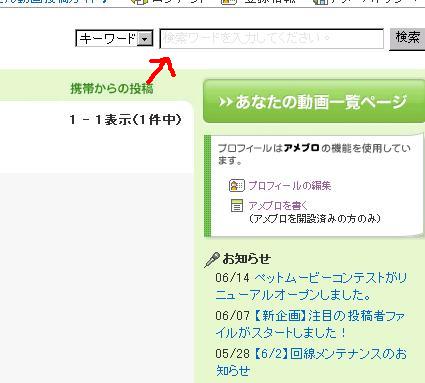Open the キーワード search type dropdown

coord(114,39)
